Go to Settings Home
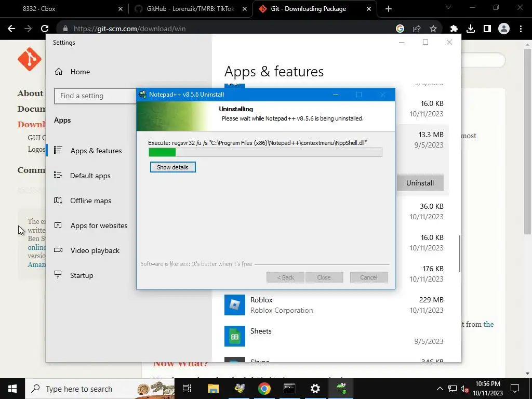This screenshot has height=399, width=532. click(80, 72)
